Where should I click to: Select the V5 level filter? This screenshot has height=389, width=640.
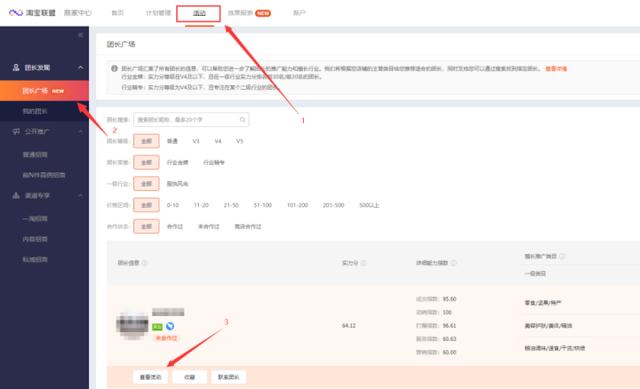click(240, 141)
